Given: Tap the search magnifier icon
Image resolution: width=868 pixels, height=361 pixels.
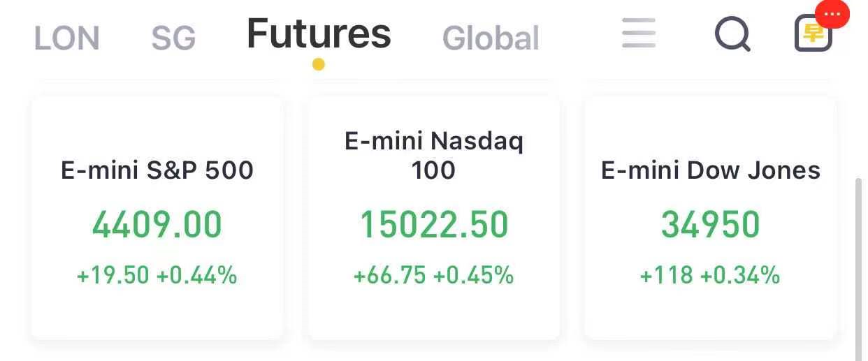Looking at the screenshot, I should (x=732, y=34).
